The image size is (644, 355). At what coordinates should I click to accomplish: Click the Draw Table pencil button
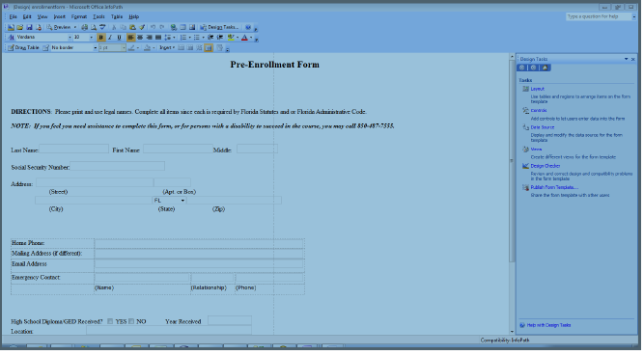tap(23, 48)
